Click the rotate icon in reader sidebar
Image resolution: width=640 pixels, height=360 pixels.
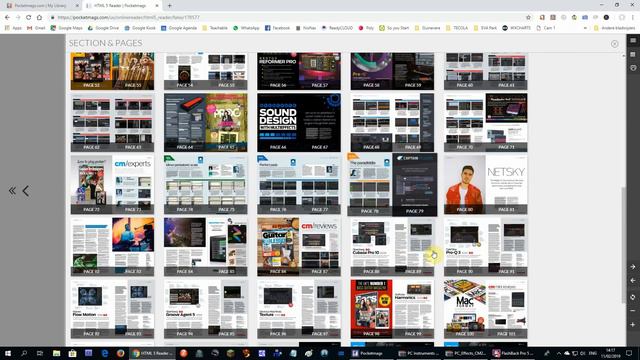pos(633,297)
